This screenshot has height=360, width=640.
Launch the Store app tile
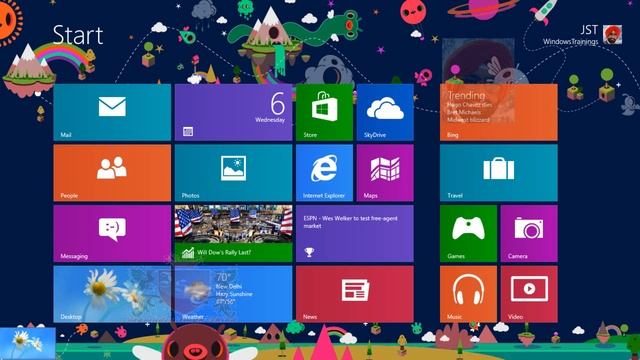tap(324, 112)
